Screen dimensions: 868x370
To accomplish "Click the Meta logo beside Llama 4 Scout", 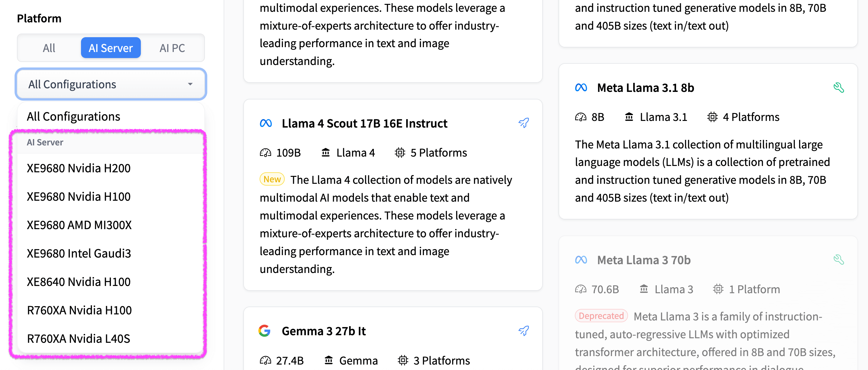I will pos(266,123).
